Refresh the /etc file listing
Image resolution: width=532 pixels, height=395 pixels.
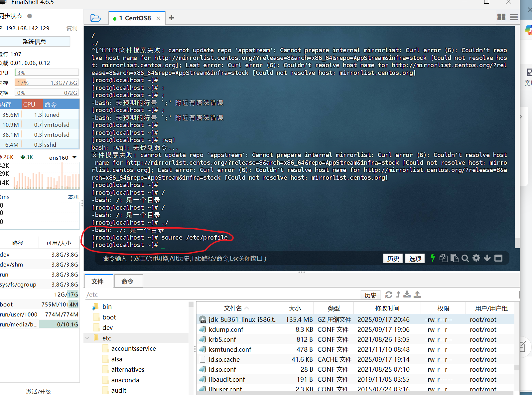pos(389,295)
